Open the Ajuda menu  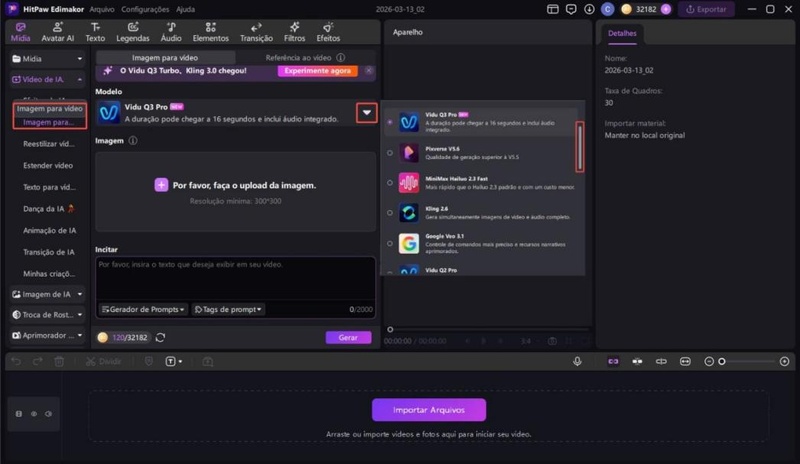[185, 9]
